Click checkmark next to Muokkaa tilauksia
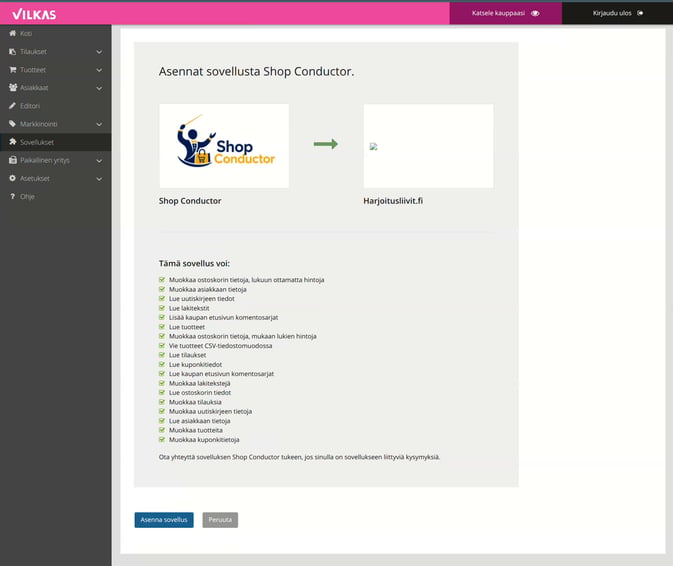 point(162,402)
